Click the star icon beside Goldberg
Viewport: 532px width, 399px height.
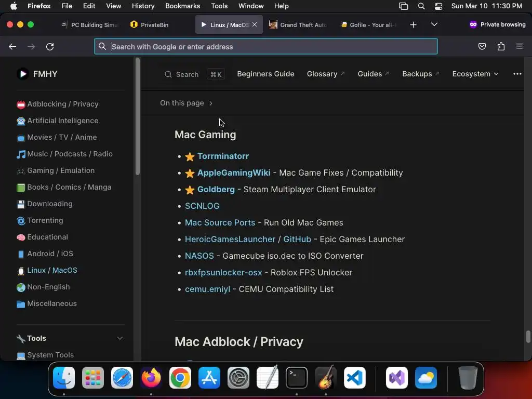click(190, 190)
